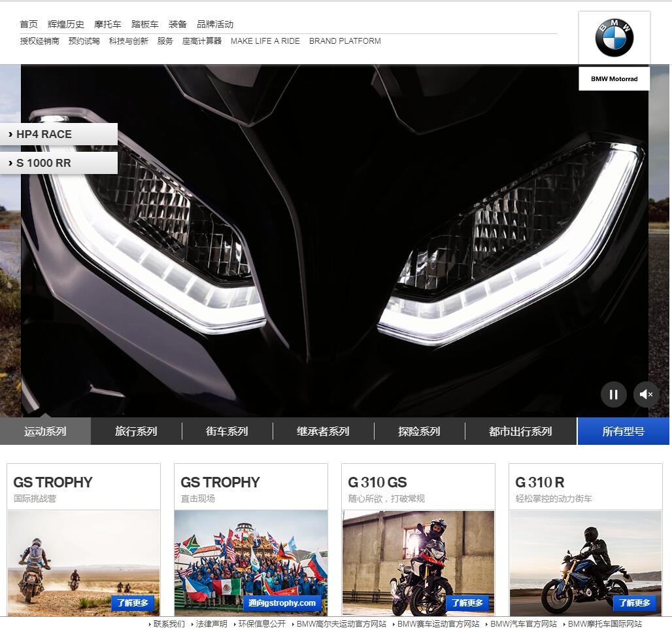Open MAKE LIFE A RIDE page
672x630 pixels.
tap(265, 41)
